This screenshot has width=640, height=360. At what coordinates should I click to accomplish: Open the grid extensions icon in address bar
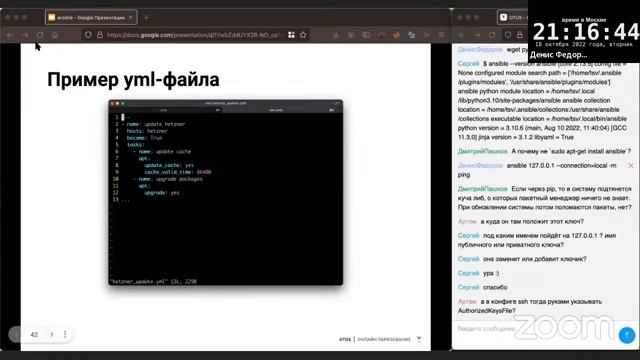click(291, 35)
